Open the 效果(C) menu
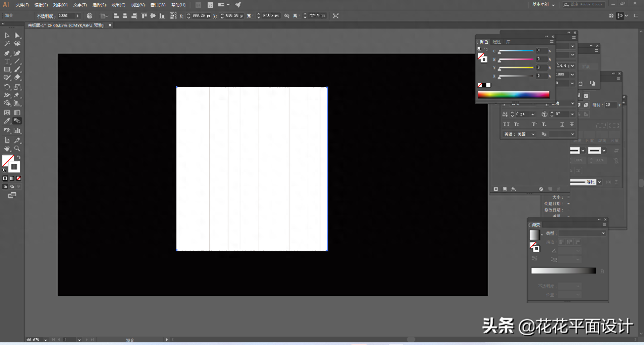 (x=118, y=5)
